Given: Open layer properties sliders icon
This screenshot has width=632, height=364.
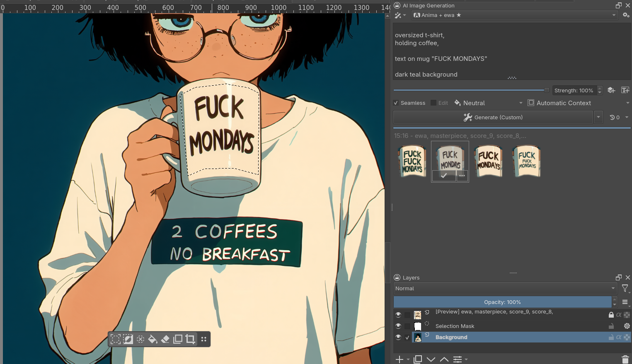Looking at the screenshot, I should pos(458,359).
